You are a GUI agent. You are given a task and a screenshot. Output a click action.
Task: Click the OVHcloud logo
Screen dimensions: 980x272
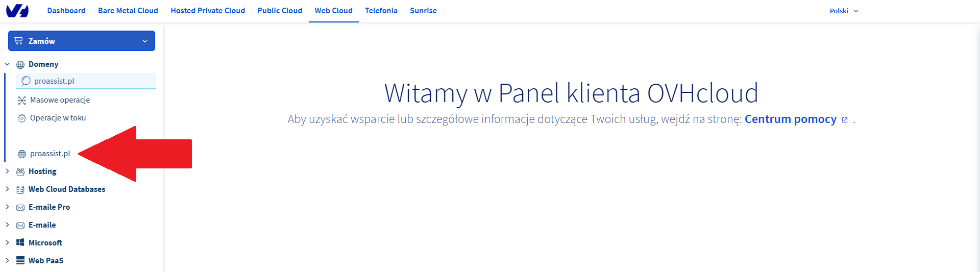coord(17,11)
